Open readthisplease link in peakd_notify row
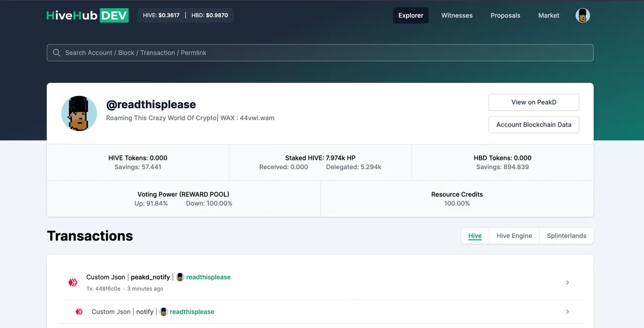Image resolution: width=644 pixels, height=328 pixels. pyautogui.click(x=208, y=277)
